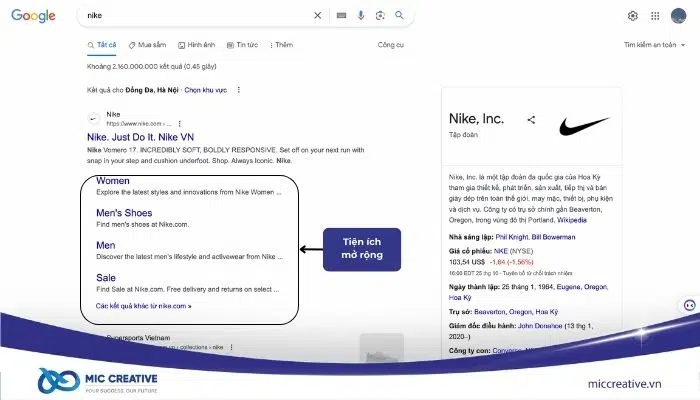Expand the Tìm kiếm an toàn dropdown
The height and width of the screenshot is (400, 700).
pos(654,45)
